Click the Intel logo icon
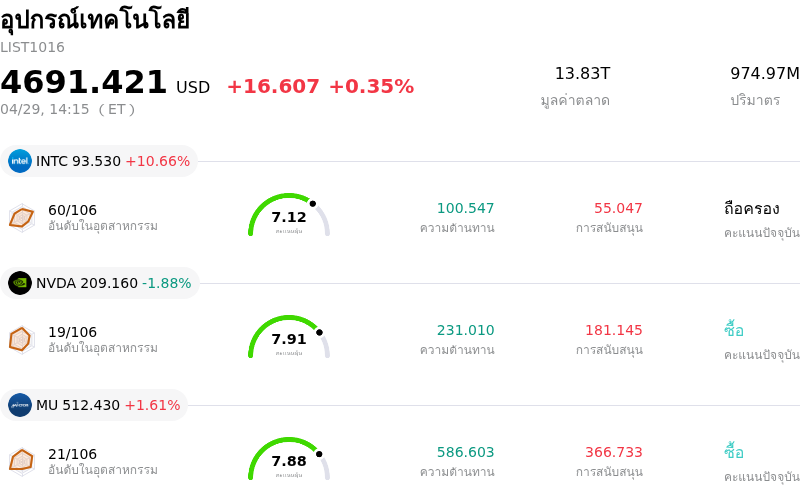The height and width of the screenshot is (499, 800). point(20,161)
